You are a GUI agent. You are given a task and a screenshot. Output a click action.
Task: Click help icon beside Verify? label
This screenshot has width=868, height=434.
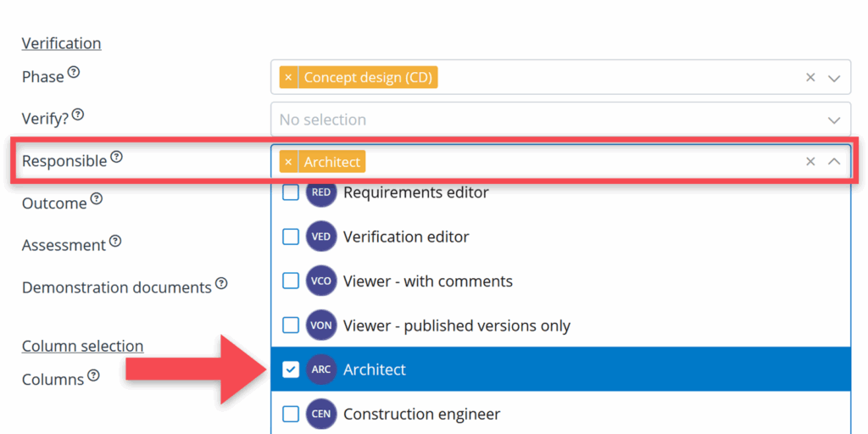[x=78, y=114]
